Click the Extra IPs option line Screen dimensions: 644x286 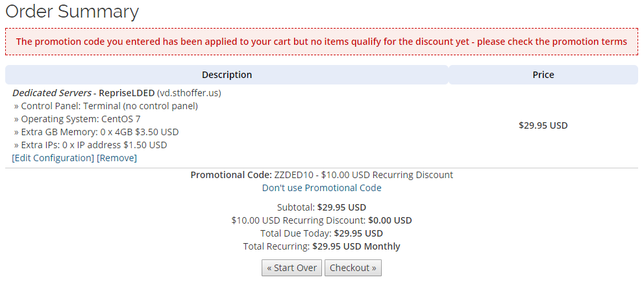point(90,145)
